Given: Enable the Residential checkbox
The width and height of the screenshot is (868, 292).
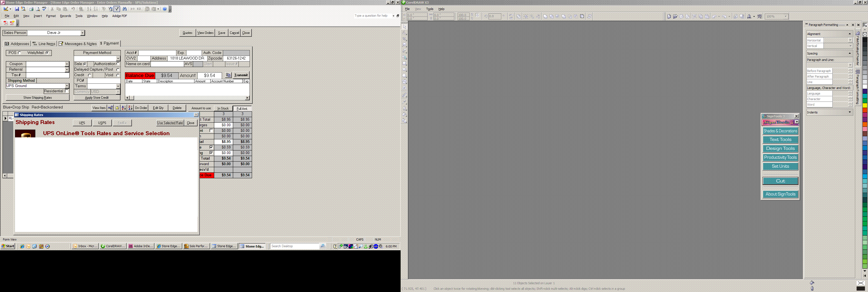Looking at the screenshot, I should click(x=67, y=91).
